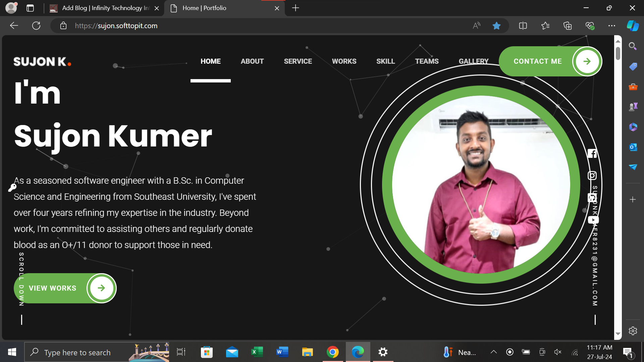Screen dimensions: 644x362
Task: Open Tools briefcase in sidebar
Action: [633, 87]
